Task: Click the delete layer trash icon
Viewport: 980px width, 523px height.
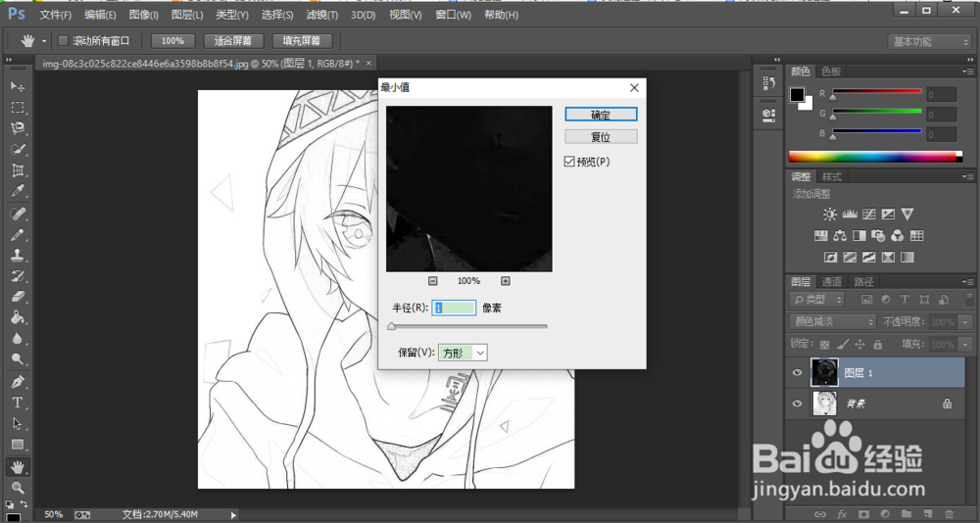Action: pyautogui.click(x=950, y=514)
